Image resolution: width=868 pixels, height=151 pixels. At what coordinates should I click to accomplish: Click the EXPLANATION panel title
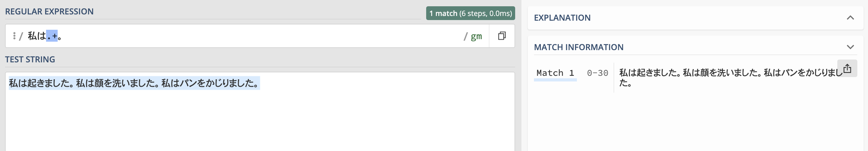tap(562, 18)
